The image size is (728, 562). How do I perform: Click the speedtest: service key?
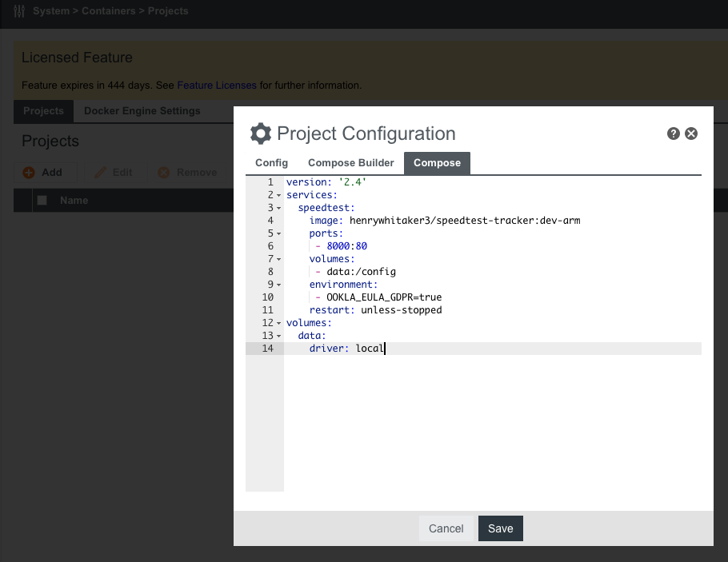[x=326, y=208]
